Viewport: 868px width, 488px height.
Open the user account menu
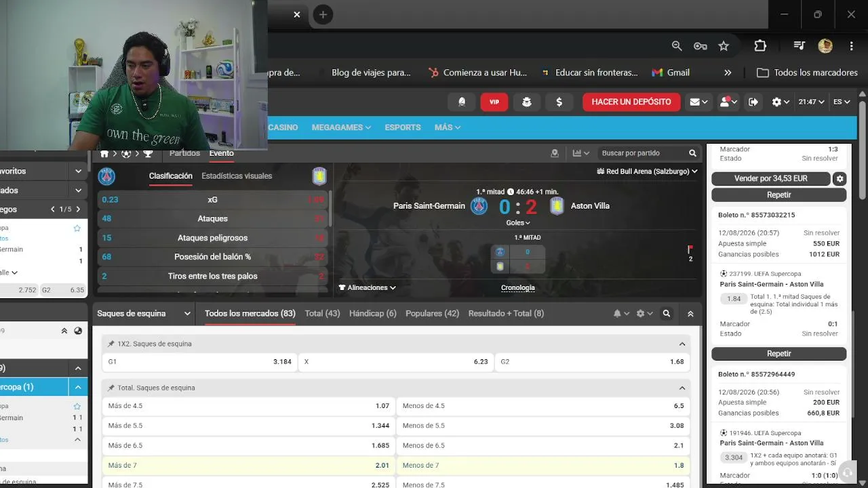(x=728, y=102)
